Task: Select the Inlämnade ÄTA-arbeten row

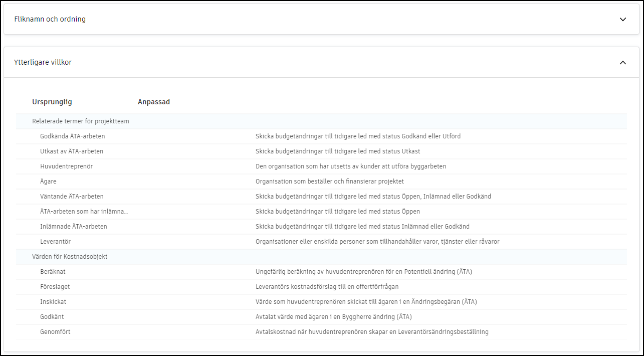Action: (x=74, y=227)
